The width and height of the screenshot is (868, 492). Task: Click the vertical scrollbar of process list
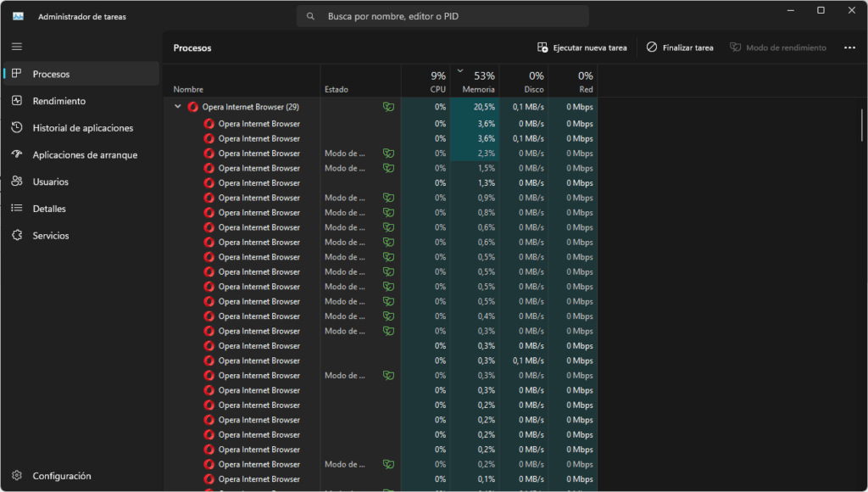pyautogui.click(x=862, y=124)
